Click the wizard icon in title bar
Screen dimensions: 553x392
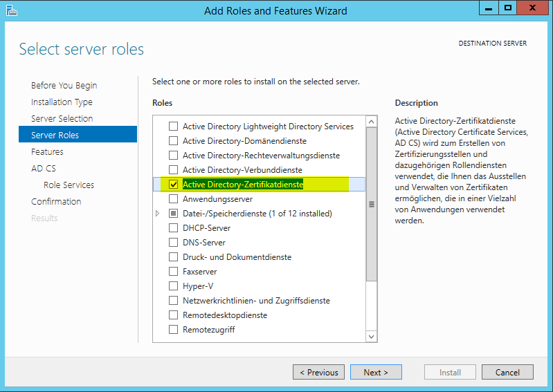click(x=11, y=10)
